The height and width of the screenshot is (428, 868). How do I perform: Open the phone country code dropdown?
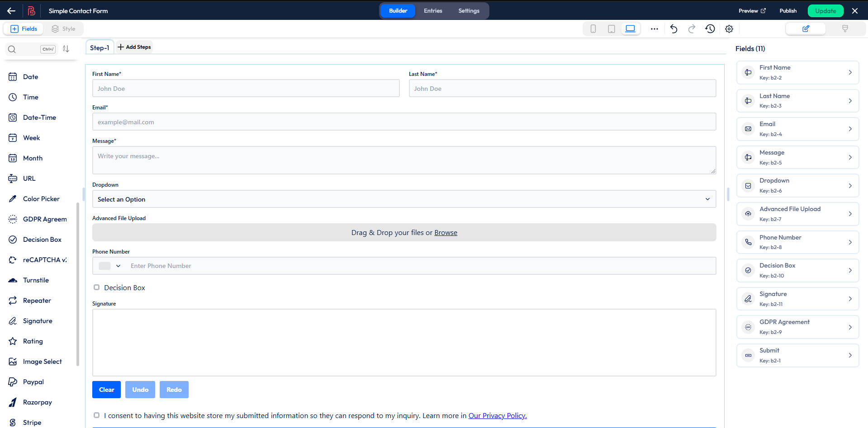coord(110,266)
